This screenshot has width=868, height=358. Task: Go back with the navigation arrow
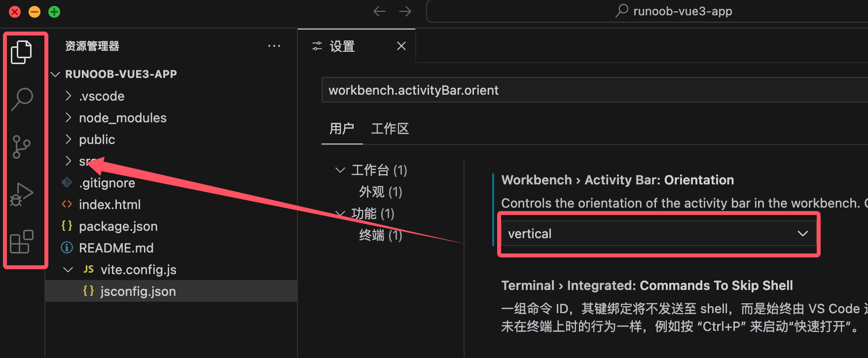coord(379,11)
